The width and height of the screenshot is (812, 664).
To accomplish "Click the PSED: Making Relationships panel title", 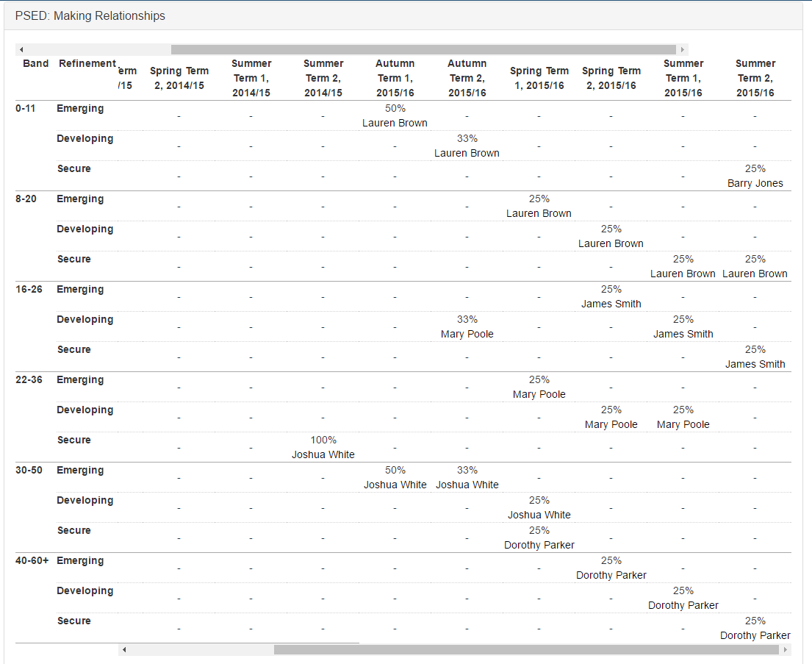I will pos(90,16).
